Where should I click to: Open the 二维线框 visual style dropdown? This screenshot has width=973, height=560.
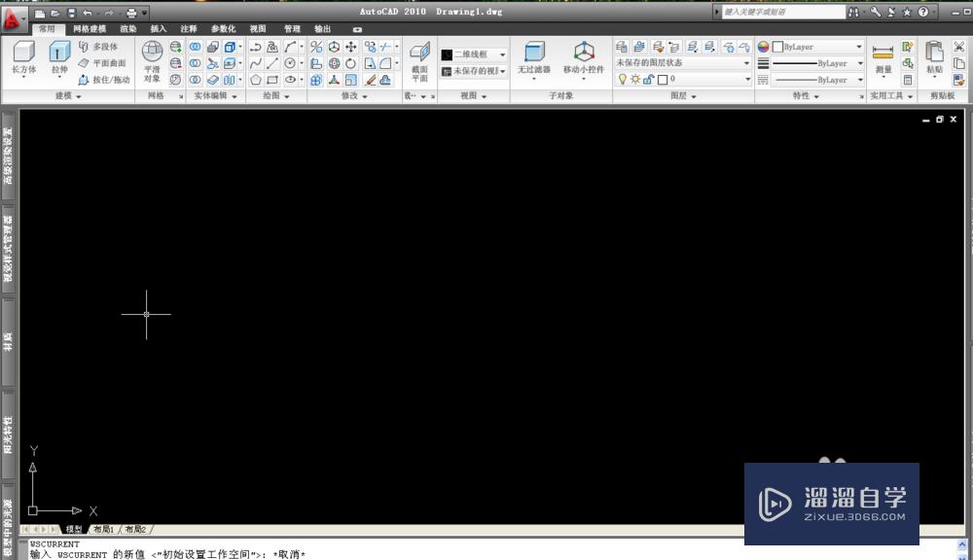[x=501, y=53]
